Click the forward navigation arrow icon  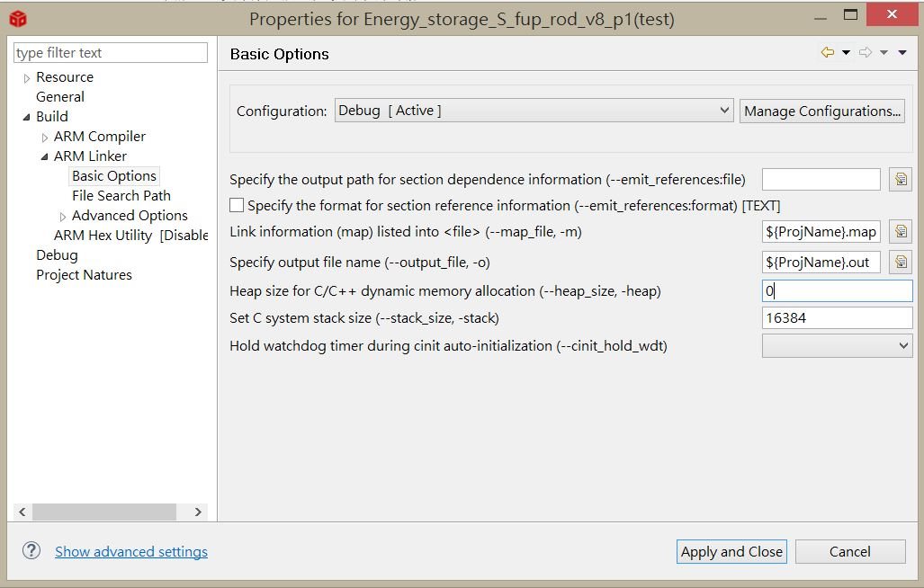point(866,53)
